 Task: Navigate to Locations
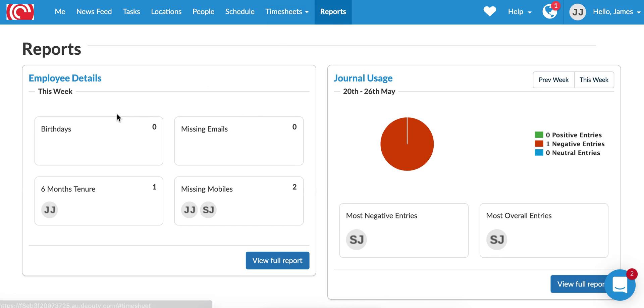tap(166, 12)
